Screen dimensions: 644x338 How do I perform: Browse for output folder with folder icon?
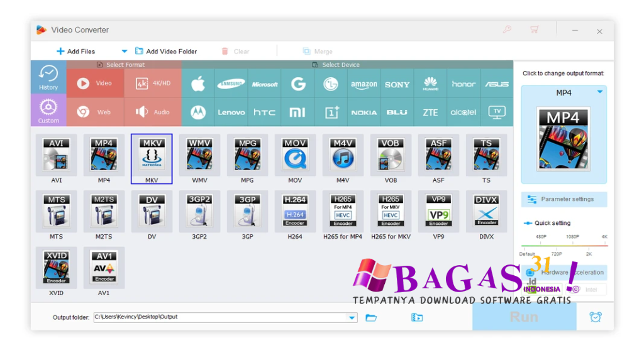click(x=371, y=317)
